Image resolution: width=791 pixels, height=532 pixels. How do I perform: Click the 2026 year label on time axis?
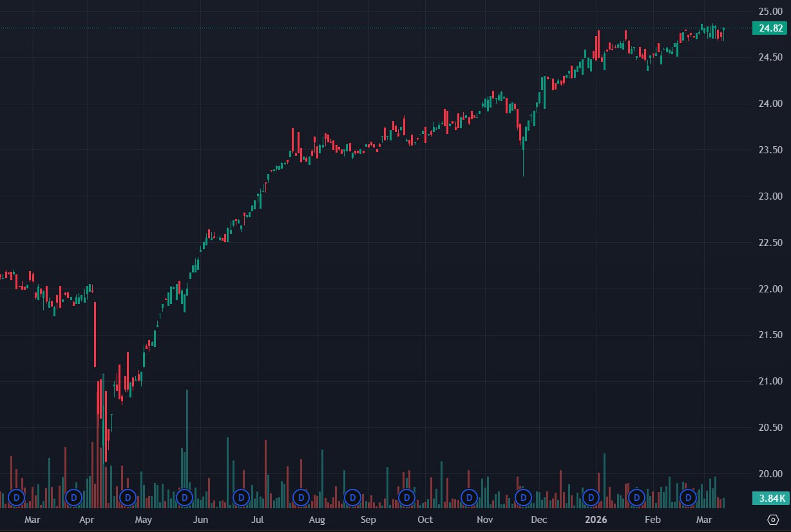click(596, 519)
